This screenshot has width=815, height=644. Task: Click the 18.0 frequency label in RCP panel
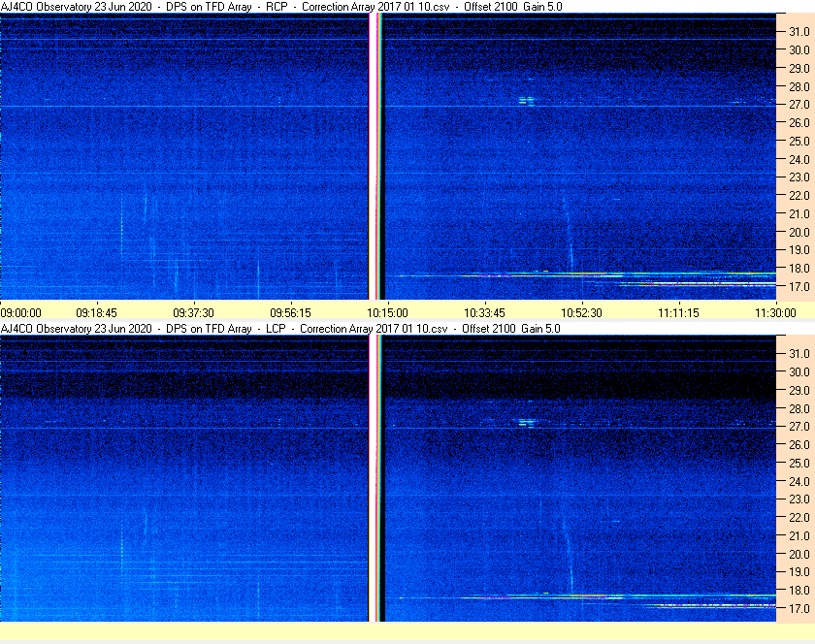point(799,269)
